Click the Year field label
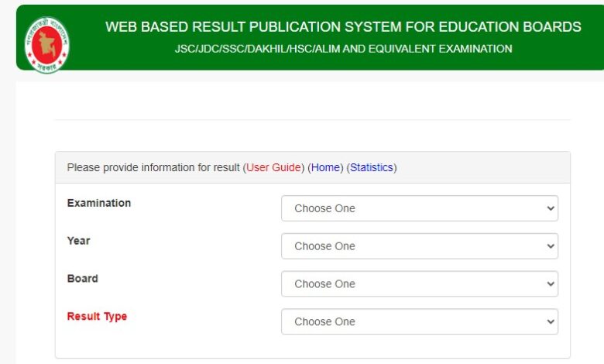Image resolution: width=604 pixels, height=364 pixels. pos(78,241)
